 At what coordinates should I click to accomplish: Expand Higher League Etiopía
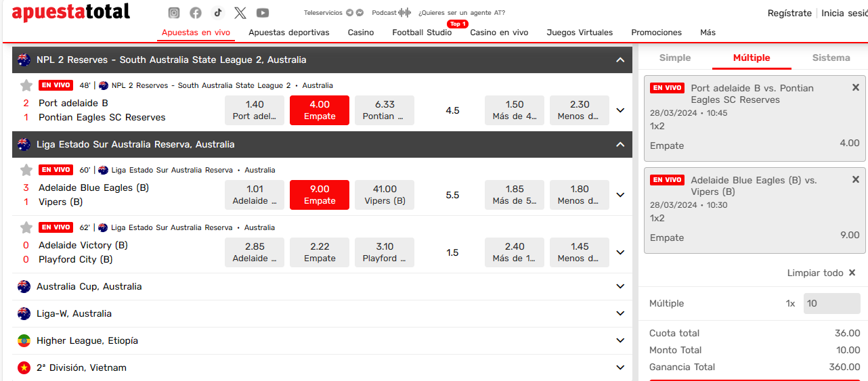pyautogui.click(x=620, y=340)
